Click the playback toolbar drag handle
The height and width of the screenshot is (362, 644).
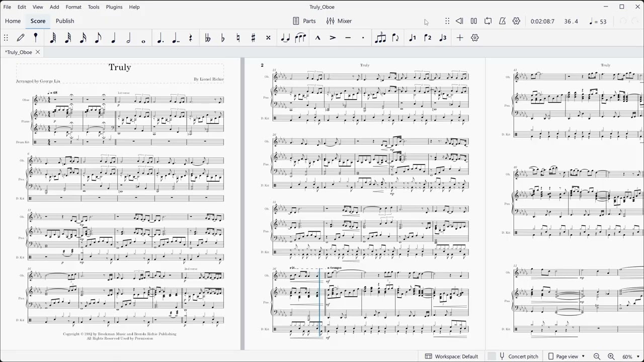447,21
